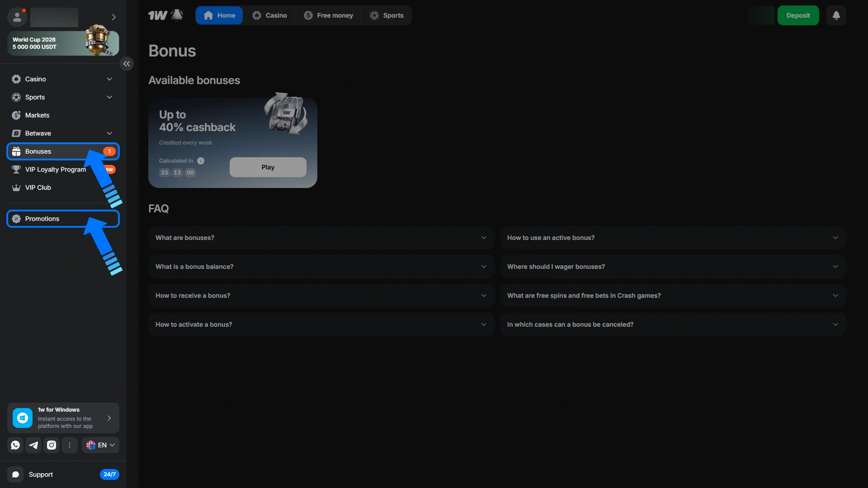The image size is (868, 488).
Task: Open notifications bell
Action: [836, 15]
